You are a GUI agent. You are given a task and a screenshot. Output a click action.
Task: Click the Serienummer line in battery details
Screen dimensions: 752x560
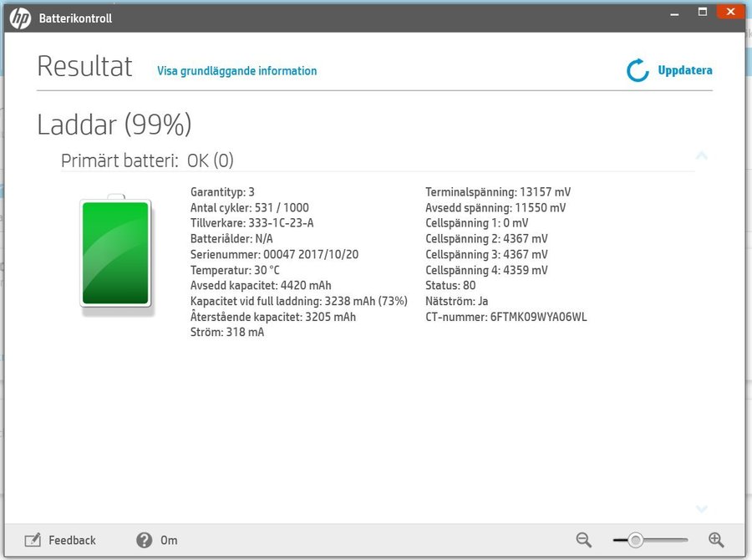coord(274,254)
